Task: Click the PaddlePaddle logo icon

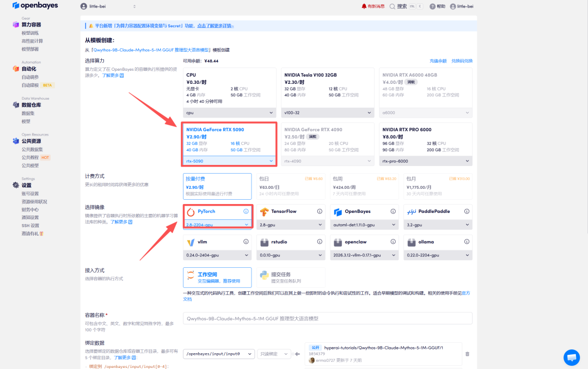Action: coord(412,212)
